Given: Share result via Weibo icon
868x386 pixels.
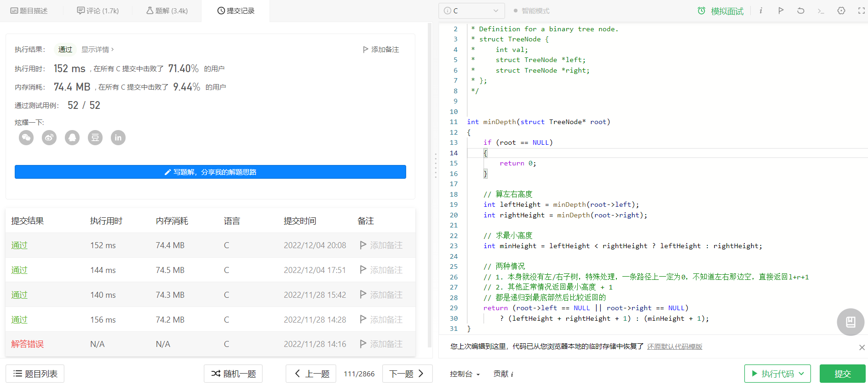Looking at the screenshot, I should pyautogui.click(x=49, y=137).
